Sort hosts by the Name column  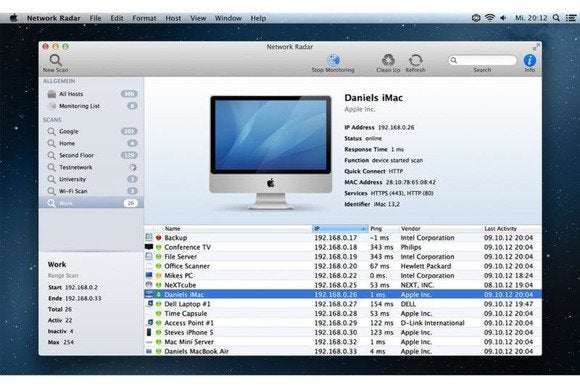click(237, 229)
